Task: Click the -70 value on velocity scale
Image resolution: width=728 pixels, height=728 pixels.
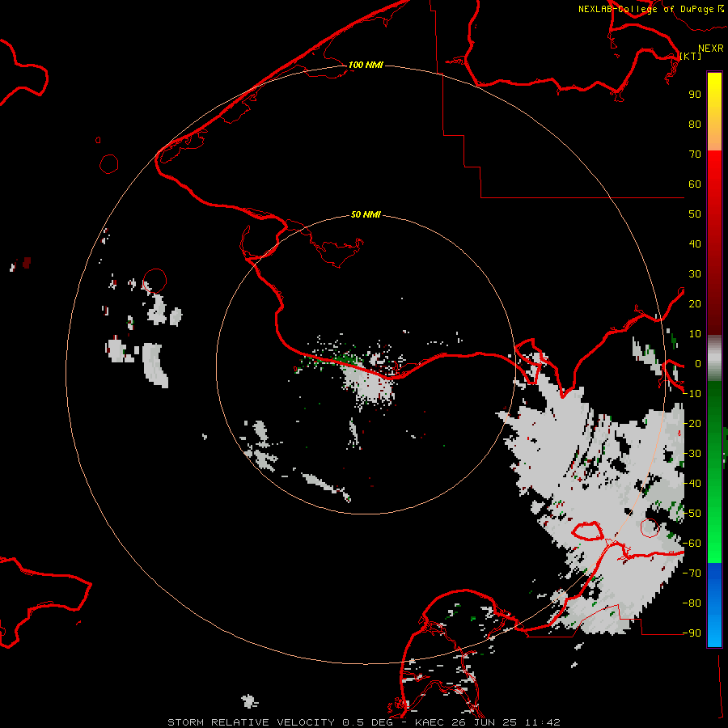Action: pos(692,574)
